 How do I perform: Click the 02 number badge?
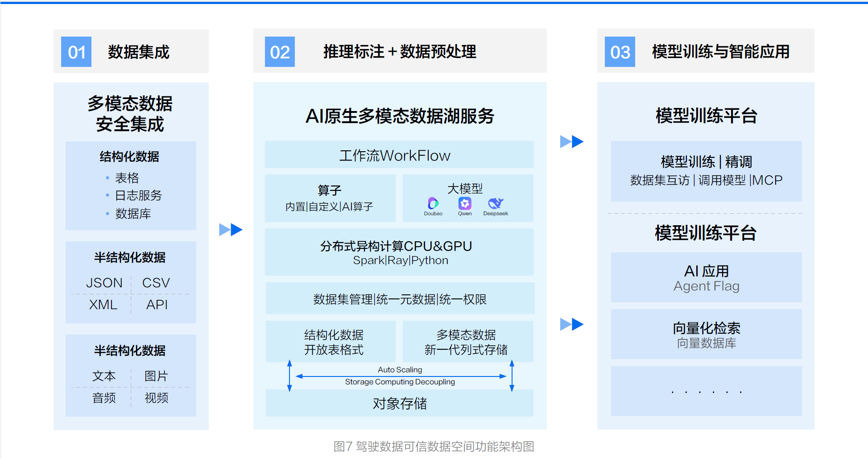click(280, 52)
